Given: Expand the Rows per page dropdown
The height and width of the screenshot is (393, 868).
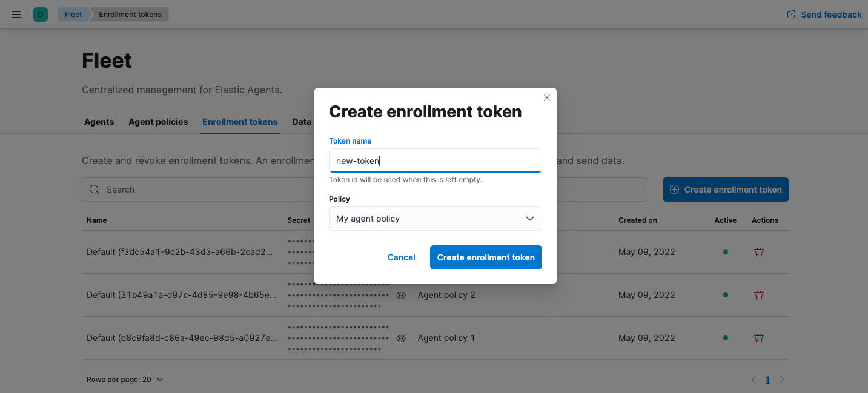Looking at the screenshot, I should coord(125,379).
